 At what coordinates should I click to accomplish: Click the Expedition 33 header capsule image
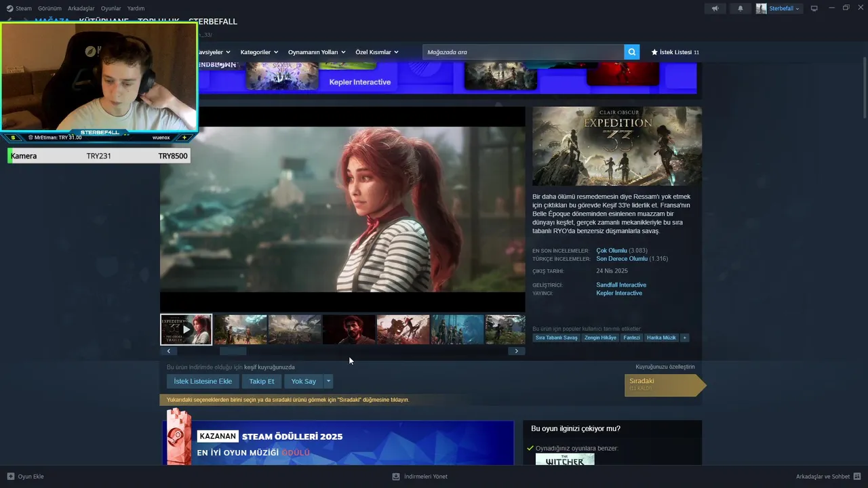[617, 146]
